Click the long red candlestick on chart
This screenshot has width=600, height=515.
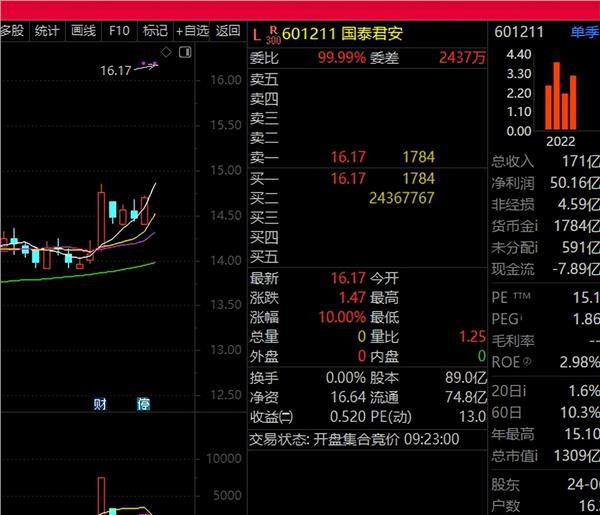click(x=101, y=220)
